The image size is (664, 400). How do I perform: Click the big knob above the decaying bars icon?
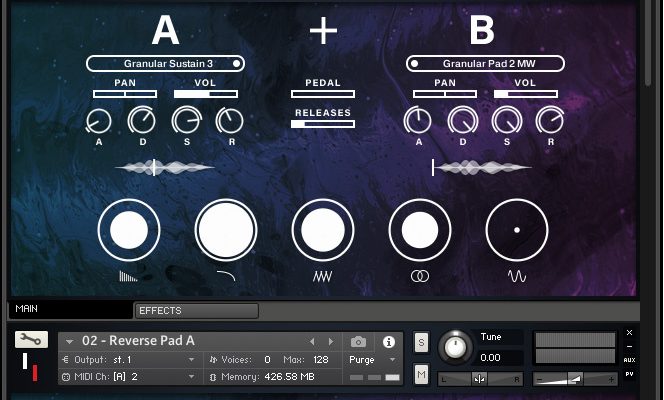[x=128, y=229]
